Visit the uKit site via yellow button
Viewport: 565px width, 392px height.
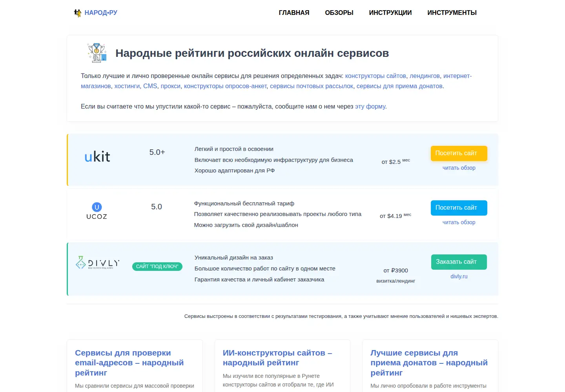(459, 153)
